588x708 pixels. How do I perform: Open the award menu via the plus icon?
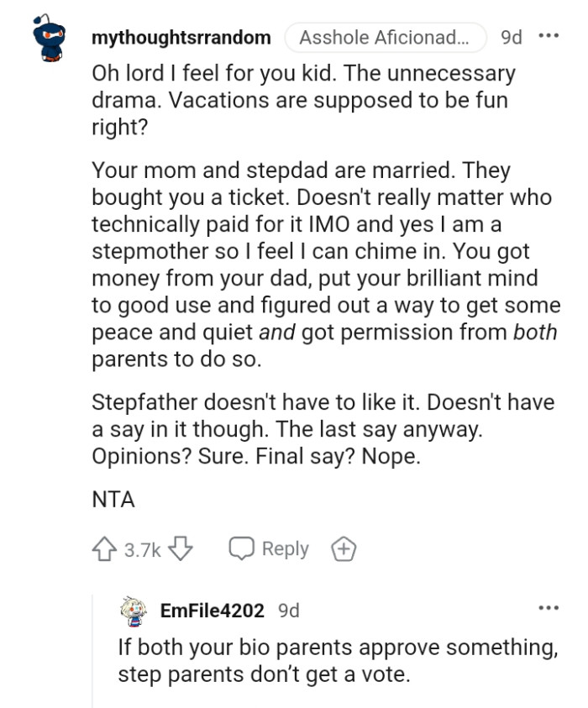point(343,548)
